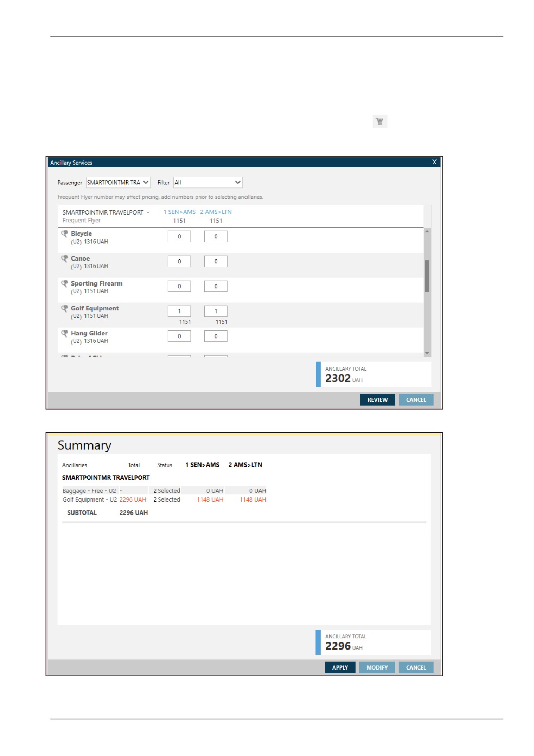Click the 'Bicycle' ancillary name
The width and height of the screenshot is (534, 756).
81,234
